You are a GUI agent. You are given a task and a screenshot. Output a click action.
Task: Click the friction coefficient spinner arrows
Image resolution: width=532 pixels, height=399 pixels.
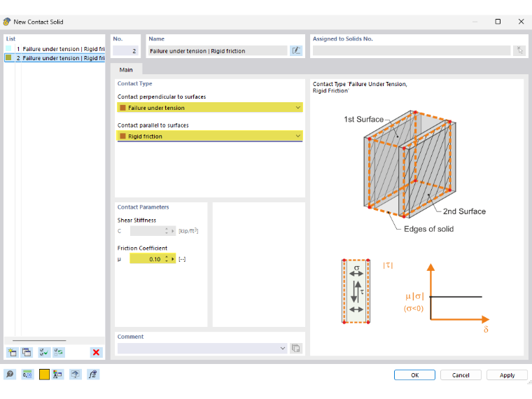point(167,259)
